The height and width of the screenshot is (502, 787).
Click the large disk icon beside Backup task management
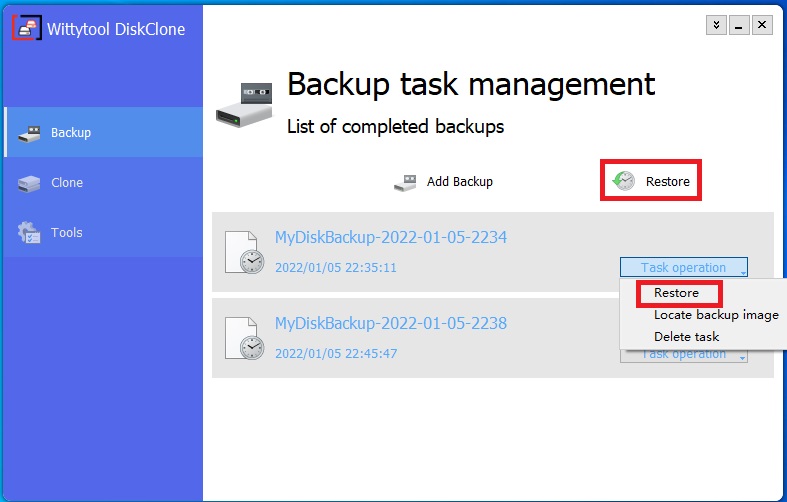pyautogui.click(x=244, y=105)
